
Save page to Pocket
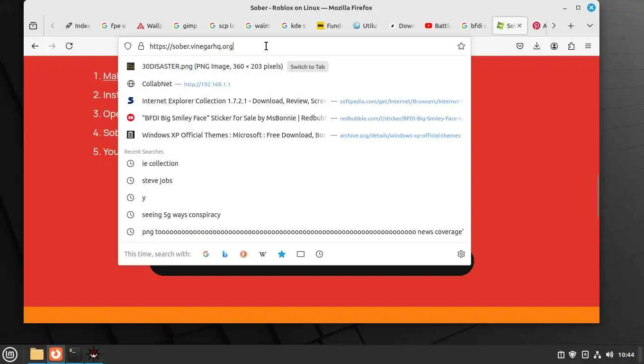[520, 46]
